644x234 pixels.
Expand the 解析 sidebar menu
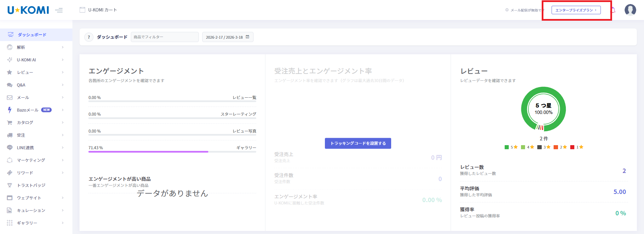[x=63, y=47]
